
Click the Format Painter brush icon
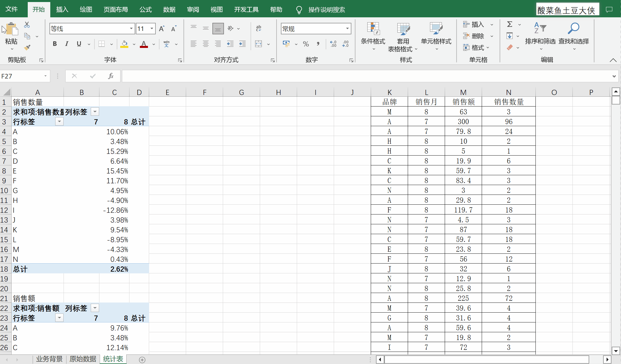[27, 47]
